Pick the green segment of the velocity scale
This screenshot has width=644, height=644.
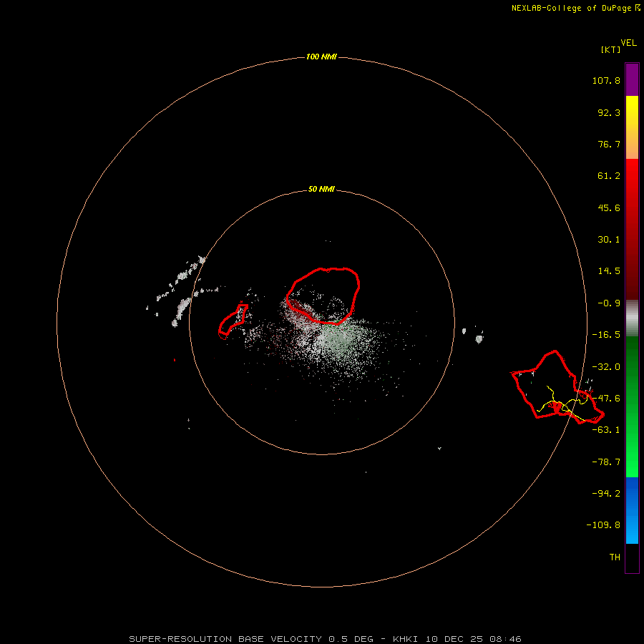pyautogui.click(x=632, y=406)
